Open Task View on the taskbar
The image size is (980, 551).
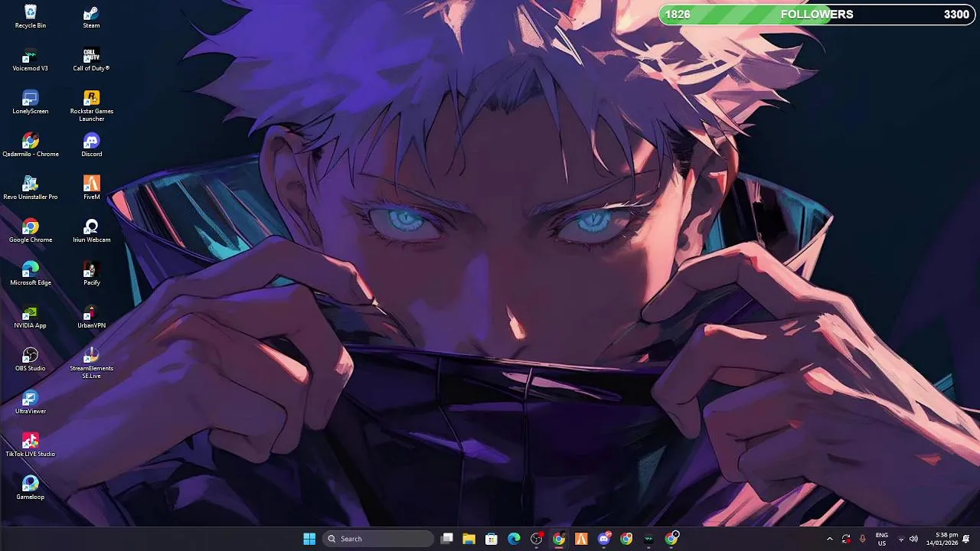click(447, 539)
